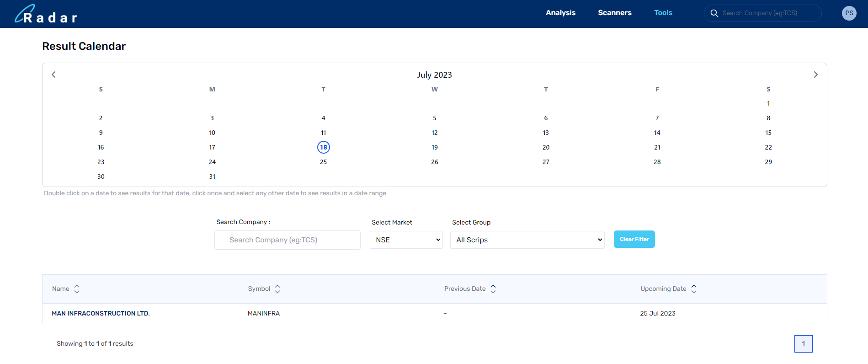
Task: Select July 6 on calendar
Action: click(x=546, y=118)
